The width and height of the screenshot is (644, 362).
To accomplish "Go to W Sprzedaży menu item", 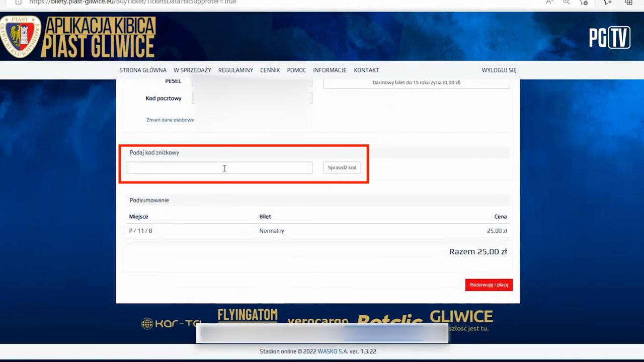I will (192, 70).
